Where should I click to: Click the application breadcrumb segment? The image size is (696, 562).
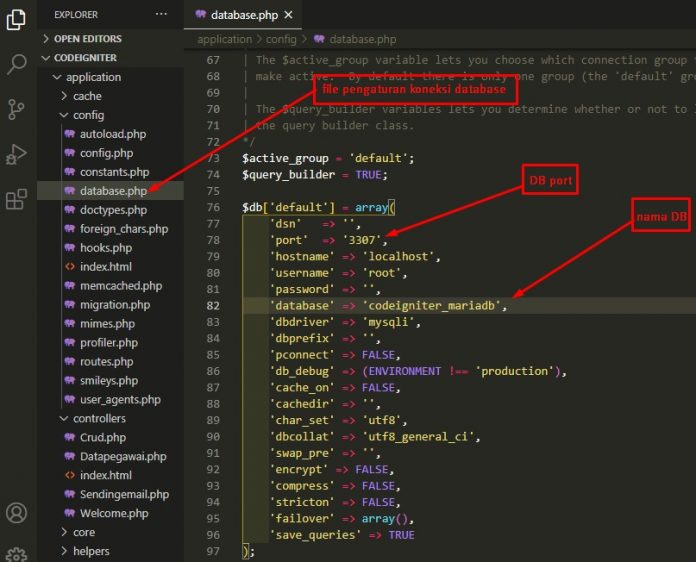(225, 40)
